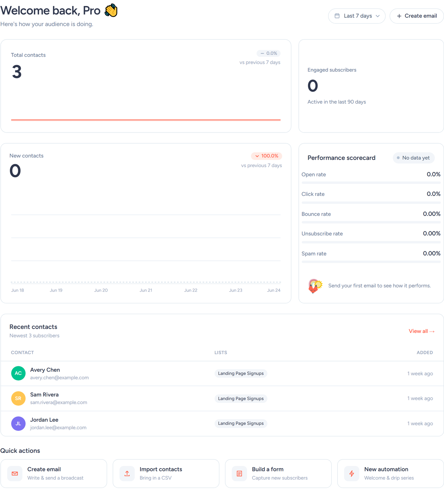Image resolution: width=444 pixels, height=504 pixels.
Task: Open View all recent contacts link
Action: pos(421,331)
